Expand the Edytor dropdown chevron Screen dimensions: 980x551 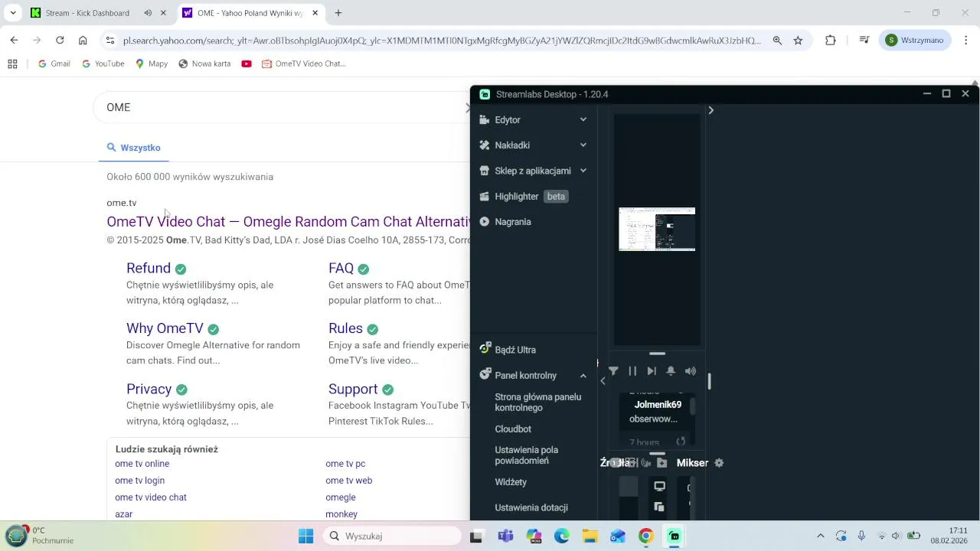tap(583, 120)
